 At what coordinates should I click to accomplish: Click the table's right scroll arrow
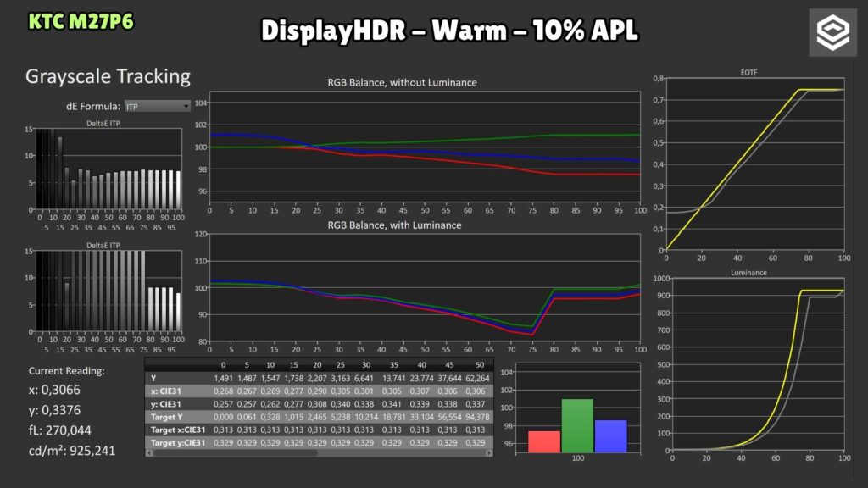point(489,452)
